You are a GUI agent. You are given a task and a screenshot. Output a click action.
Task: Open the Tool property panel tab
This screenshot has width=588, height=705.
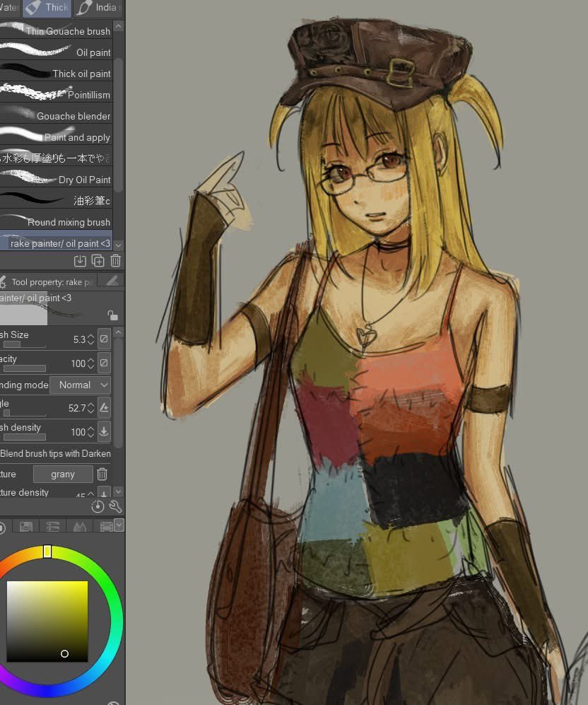tap(48, 282)
